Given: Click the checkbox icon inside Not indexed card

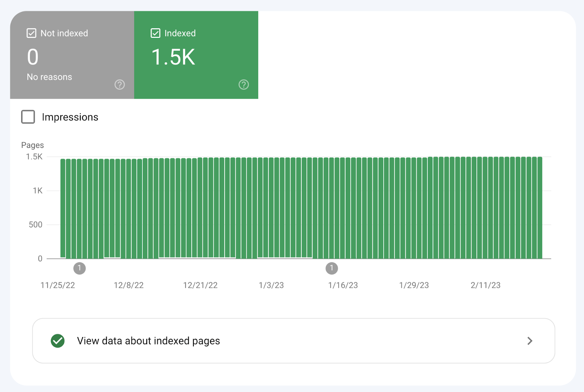Looking at the screenshot, I should (31, 33).
